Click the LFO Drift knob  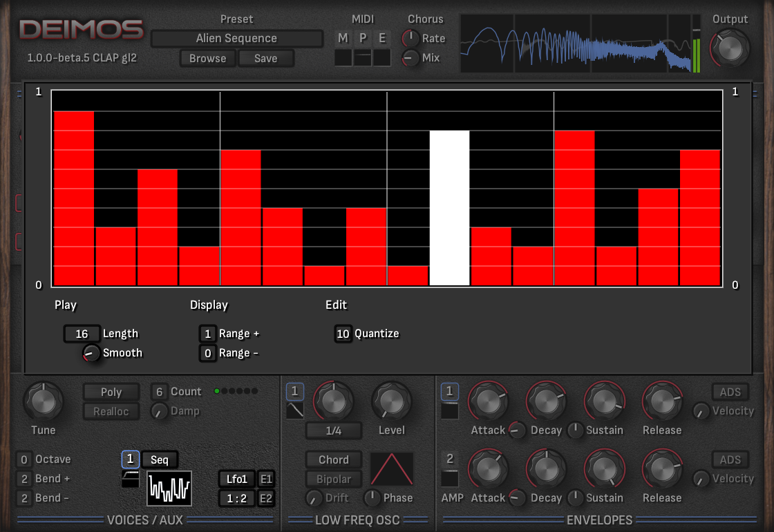[314, 498]
